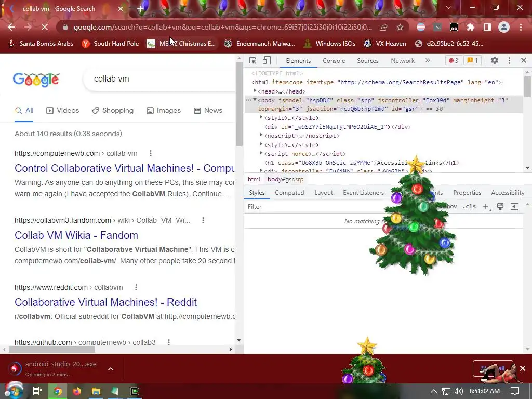Open Collaborative Virtual Machines Reddit result

pos(105,302)
